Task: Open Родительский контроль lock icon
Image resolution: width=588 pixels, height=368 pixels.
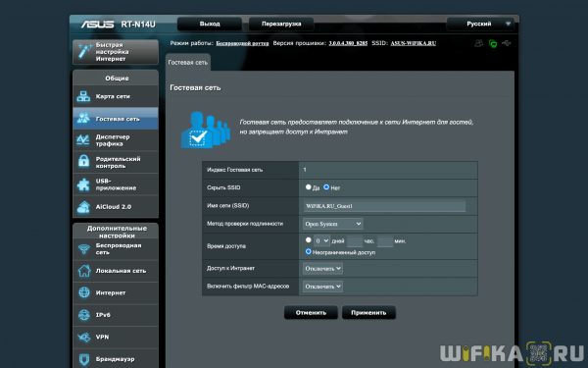Action: coord(83,162)
